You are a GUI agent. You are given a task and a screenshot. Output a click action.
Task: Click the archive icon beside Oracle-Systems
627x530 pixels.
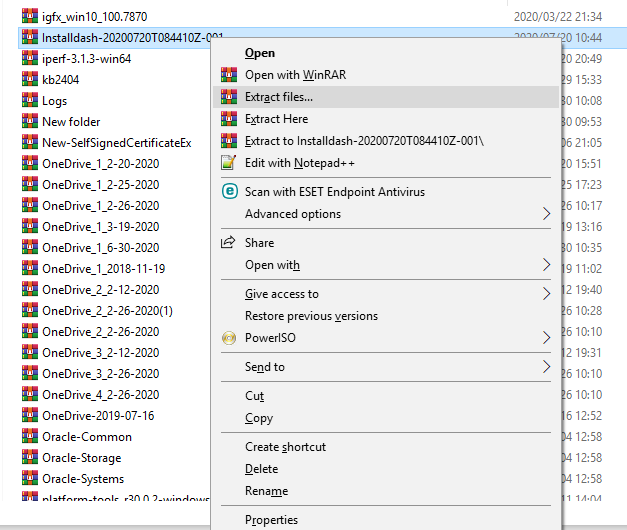pyautogui.click(x=30, y=478)
